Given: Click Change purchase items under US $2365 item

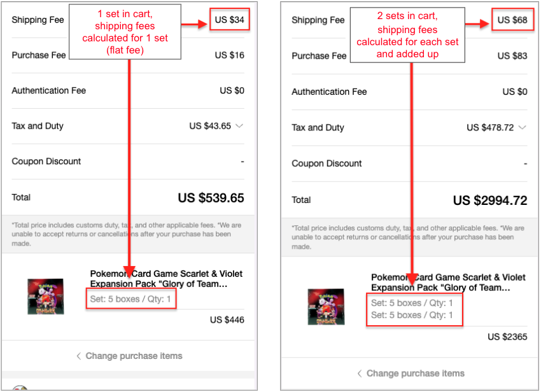Looking at the screenshot, I should point(411,373).
